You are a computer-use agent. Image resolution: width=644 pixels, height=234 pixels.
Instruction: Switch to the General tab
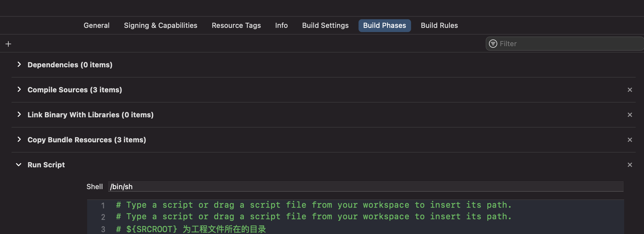(96, 25)
